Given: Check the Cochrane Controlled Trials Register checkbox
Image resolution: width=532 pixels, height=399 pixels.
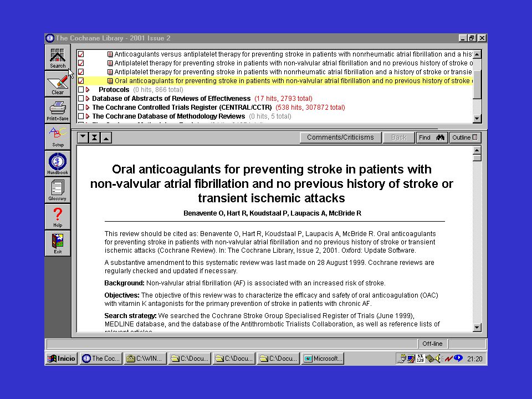Looking at the screenshot, I should pyautogui.click(x=81, y=107).
